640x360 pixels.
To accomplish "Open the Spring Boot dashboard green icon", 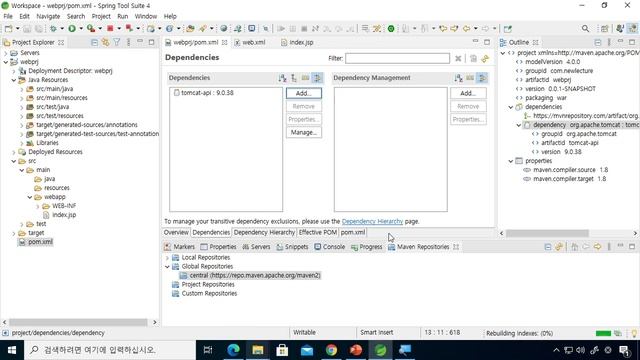I will [x=391, y=29].
